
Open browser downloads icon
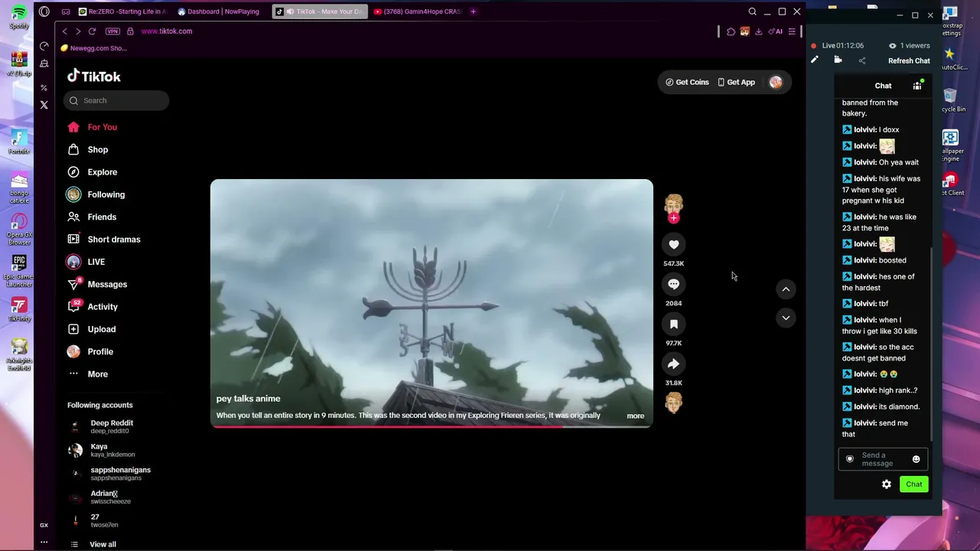click(x=758, y=31)
